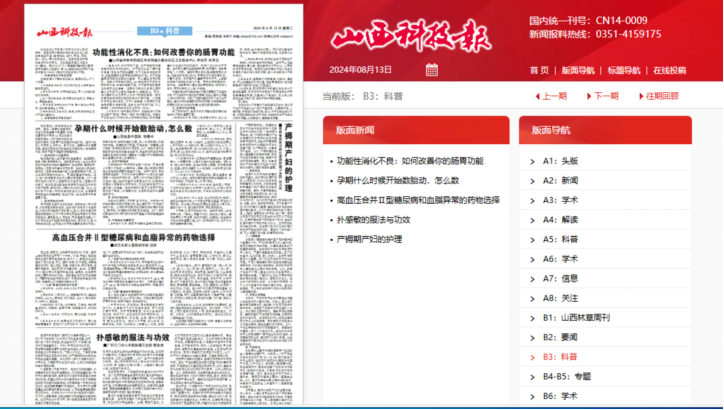Click the red arrow beside 上一期
This screenshot has height=410, width=724.
click(x=537, y=96)
